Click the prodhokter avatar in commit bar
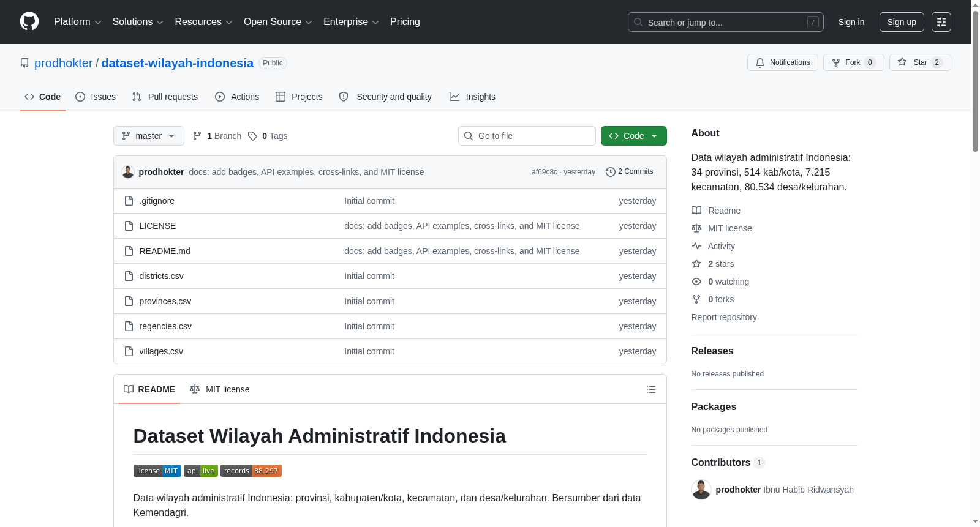 (x=128, y=172)
